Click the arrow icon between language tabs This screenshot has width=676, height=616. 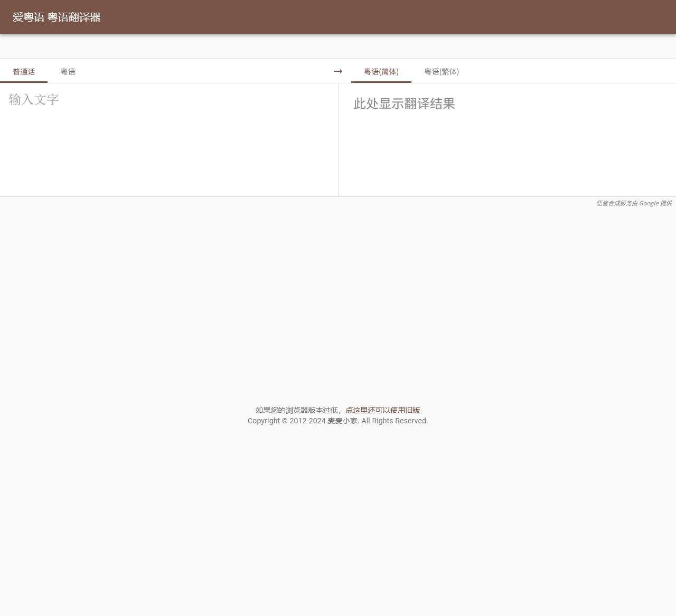tap(338, 70)
